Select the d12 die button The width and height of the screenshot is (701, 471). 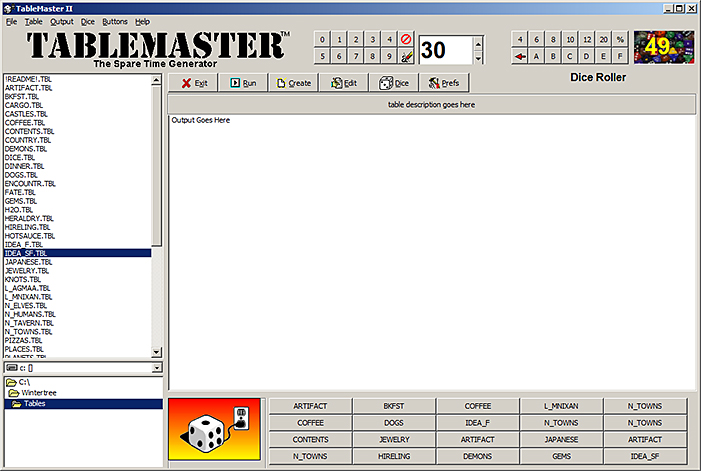coord(587,39)
